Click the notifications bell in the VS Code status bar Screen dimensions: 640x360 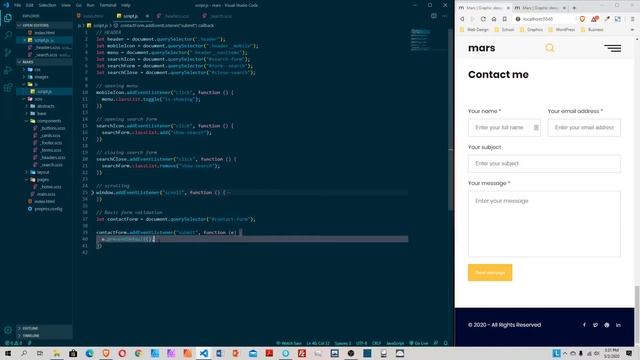[x=446, y=343]
